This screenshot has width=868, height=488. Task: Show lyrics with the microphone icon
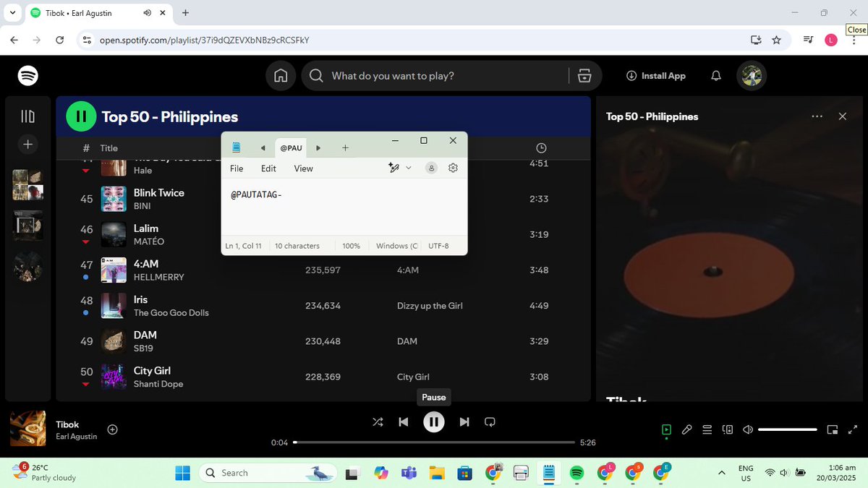click(x=687, y=429)
